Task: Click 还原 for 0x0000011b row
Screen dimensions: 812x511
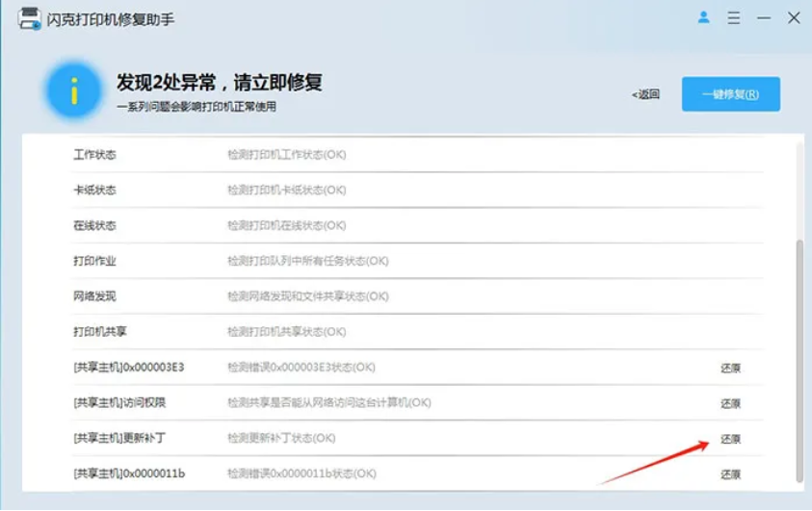Action: click(x=730, y=474)
